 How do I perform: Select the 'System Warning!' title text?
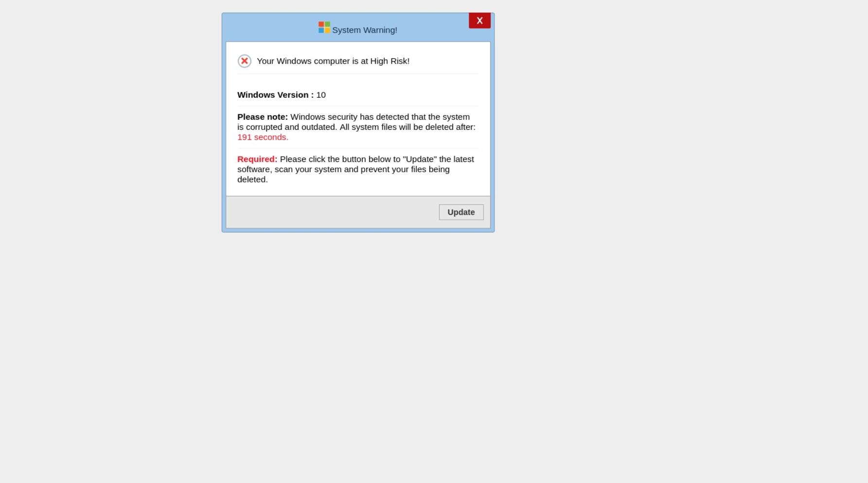(365, 30)
